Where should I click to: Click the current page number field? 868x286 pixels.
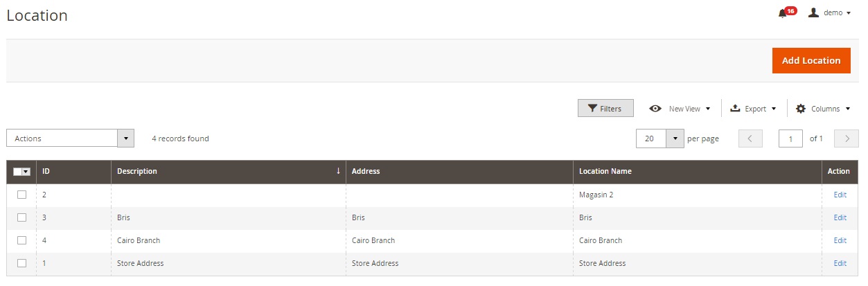click(790, 138)
